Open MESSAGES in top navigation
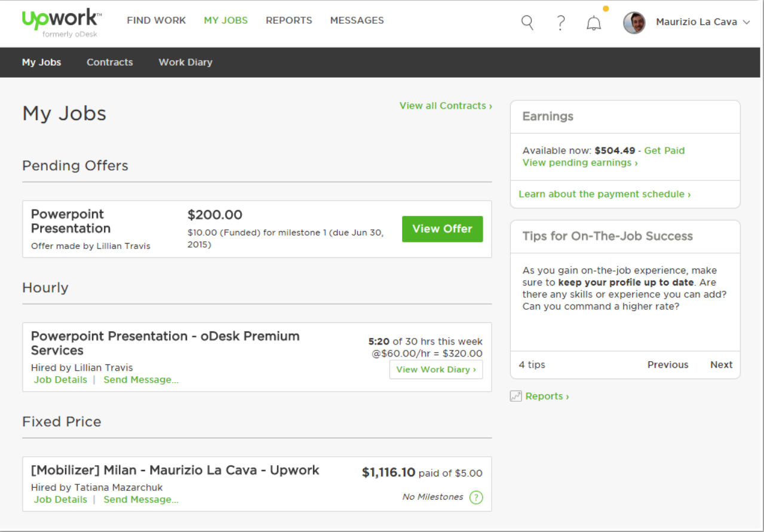The width and height of the screenshot is (764, 532). click(x=357, y=20)
